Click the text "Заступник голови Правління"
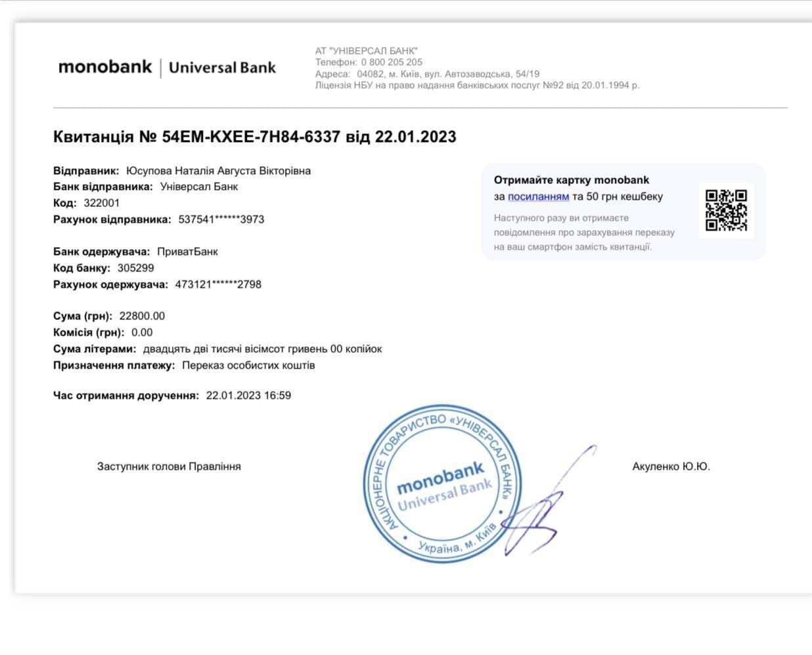 tap(169, 466)
